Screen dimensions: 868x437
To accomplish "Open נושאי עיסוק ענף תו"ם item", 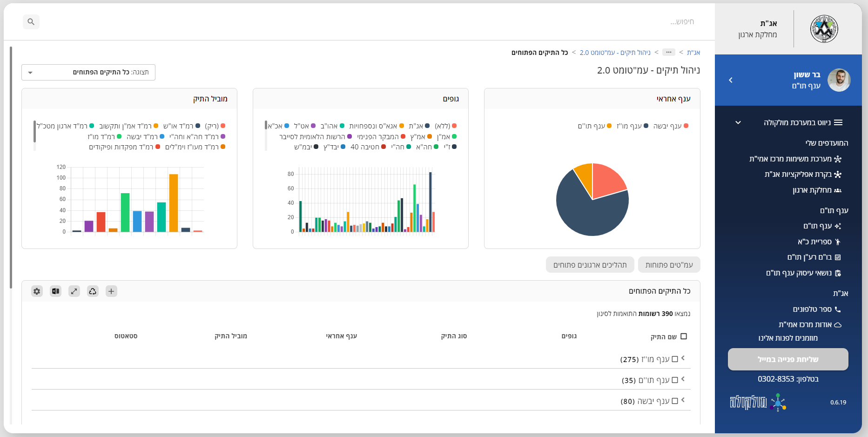I will [803, 273].
